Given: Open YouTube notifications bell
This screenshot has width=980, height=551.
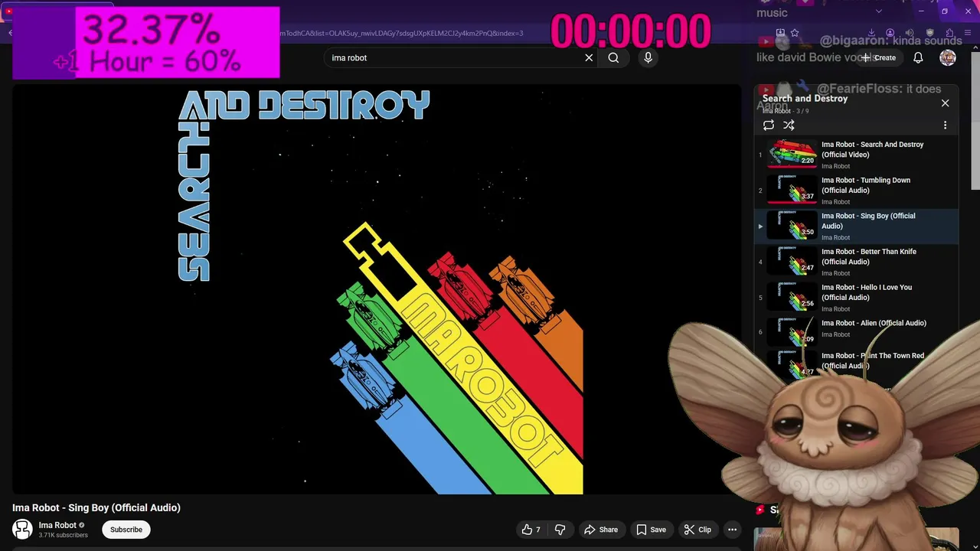Looking at the screenshot, I should 918,57.
